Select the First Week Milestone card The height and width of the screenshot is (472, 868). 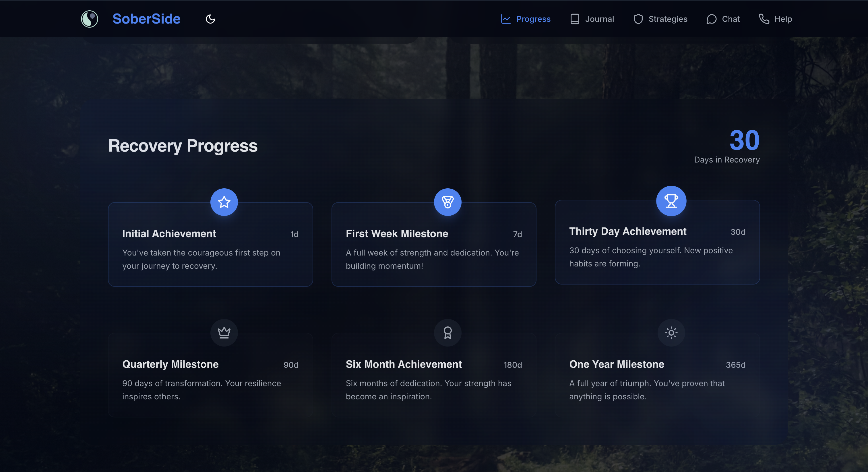click(x=434, y=249)
